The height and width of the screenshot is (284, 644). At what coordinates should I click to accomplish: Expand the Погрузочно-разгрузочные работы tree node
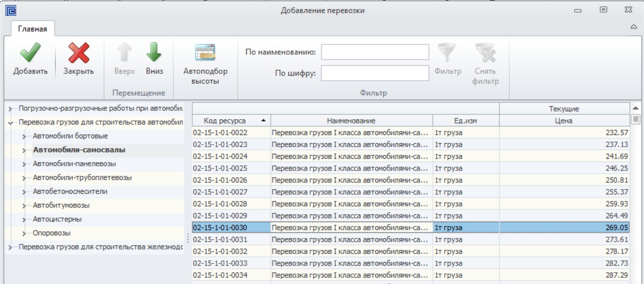tap(11, 109)
